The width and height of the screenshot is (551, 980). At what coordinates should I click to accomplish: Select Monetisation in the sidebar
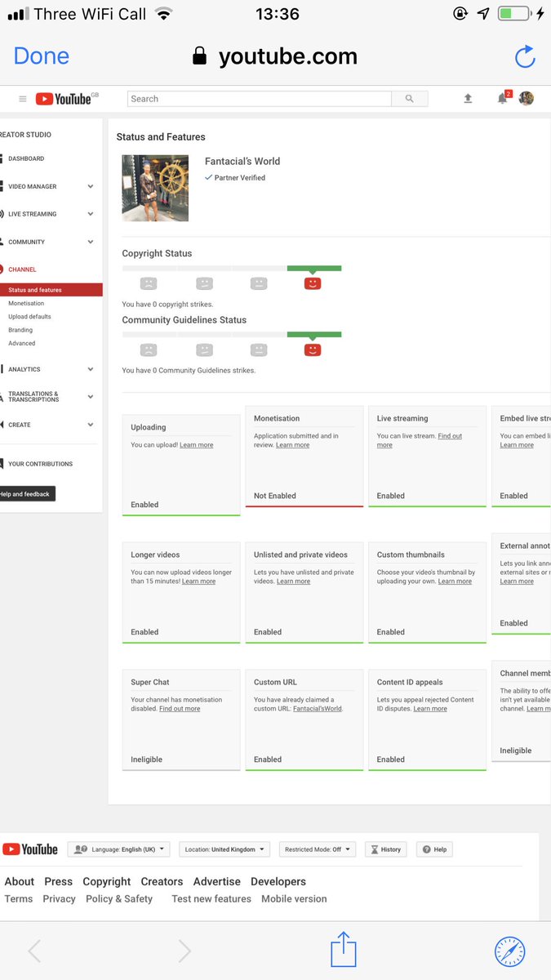26,303
